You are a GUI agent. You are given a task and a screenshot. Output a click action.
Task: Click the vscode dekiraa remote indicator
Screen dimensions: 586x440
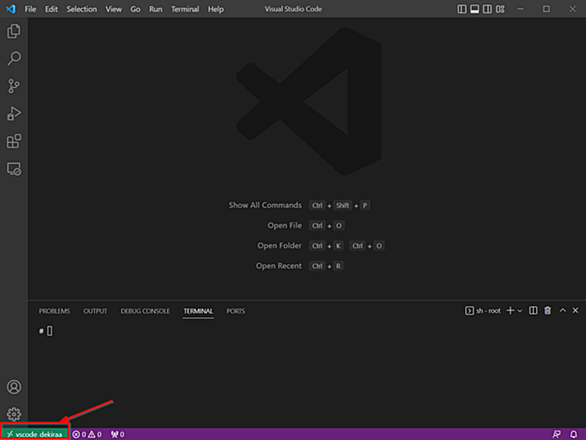(34, 434)
